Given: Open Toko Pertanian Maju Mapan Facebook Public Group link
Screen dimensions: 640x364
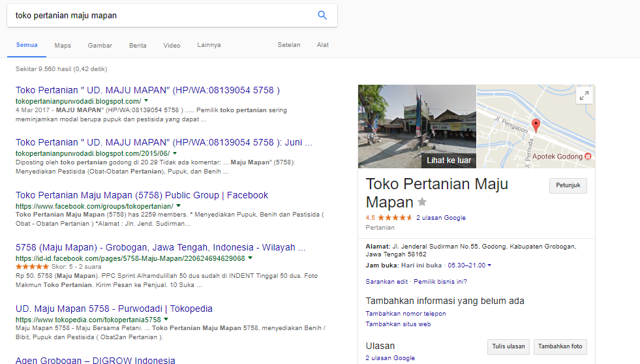Looking at the screenshot, I should pos(142,195).
